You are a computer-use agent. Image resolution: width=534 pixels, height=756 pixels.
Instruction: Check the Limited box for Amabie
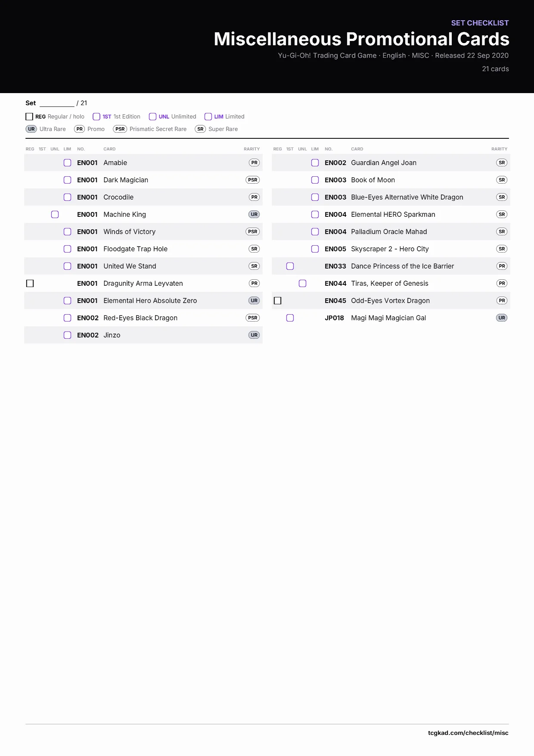[68, 162]
